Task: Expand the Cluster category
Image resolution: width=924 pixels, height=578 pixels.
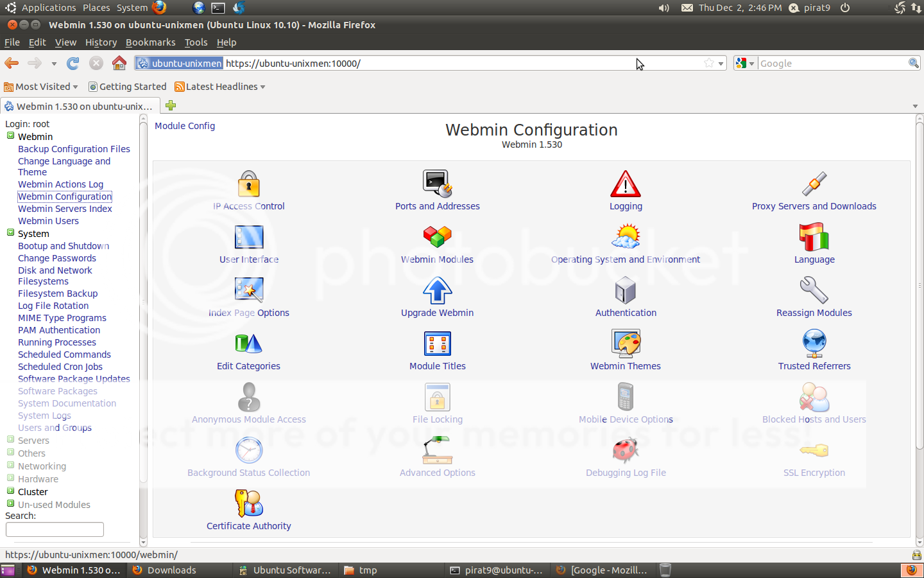Action: (x=10, y=491)
